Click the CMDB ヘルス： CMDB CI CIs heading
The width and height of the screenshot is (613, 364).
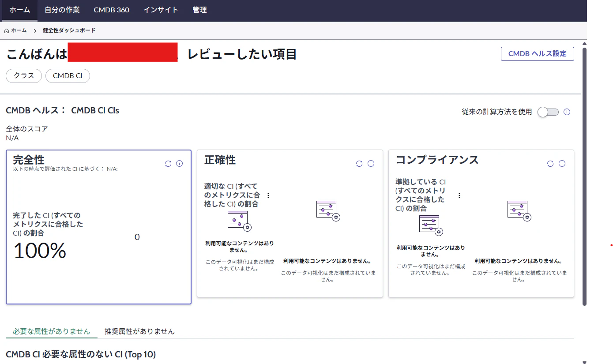(62, 110)
